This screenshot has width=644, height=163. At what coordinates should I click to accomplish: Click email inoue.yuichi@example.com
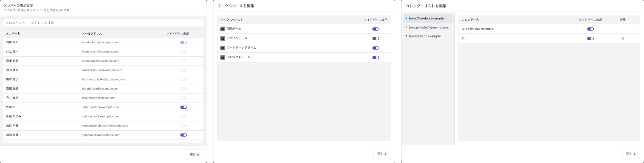(x=100, y=52)
